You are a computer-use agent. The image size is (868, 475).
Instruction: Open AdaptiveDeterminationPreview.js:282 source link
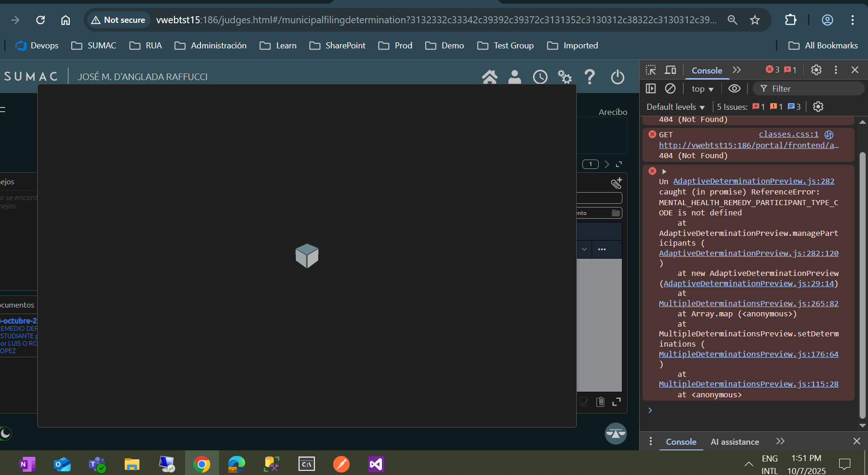pos(754,181)
